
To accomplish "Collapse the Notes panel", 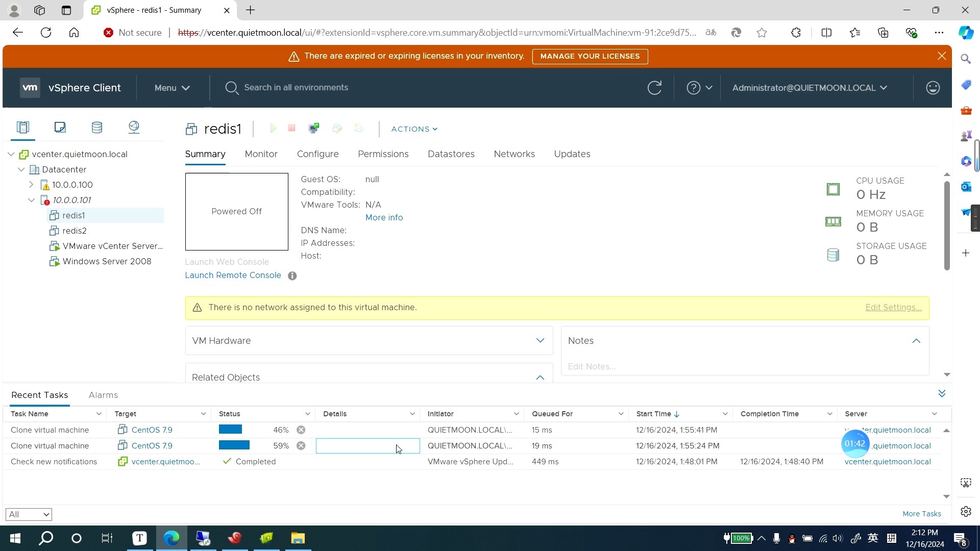I will (x=916, y=341).
